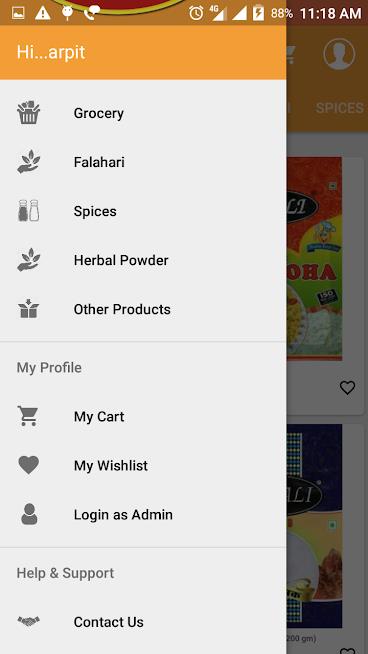
Task: Tap the Spices salt shaker icon
Action: (28, 211)
